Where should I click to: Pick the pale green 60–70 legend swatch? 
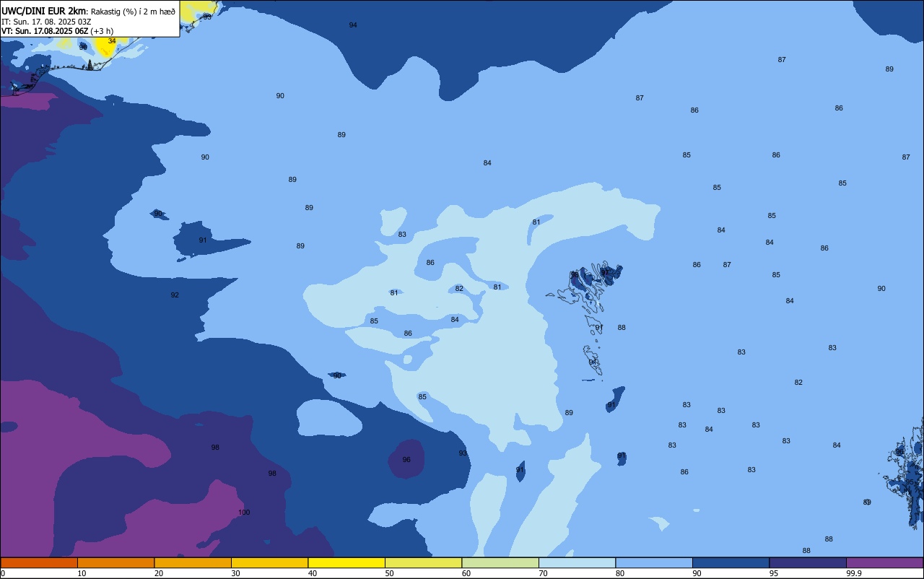[x=500, y=562]
